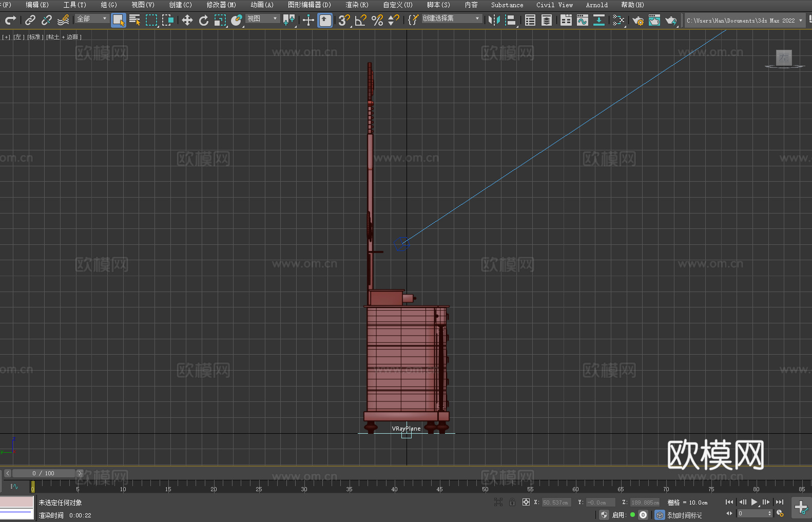Open the 创建选择集 named selection dropdown
Viewport: 812px width, 522px height.
click(x=451, y=18)
